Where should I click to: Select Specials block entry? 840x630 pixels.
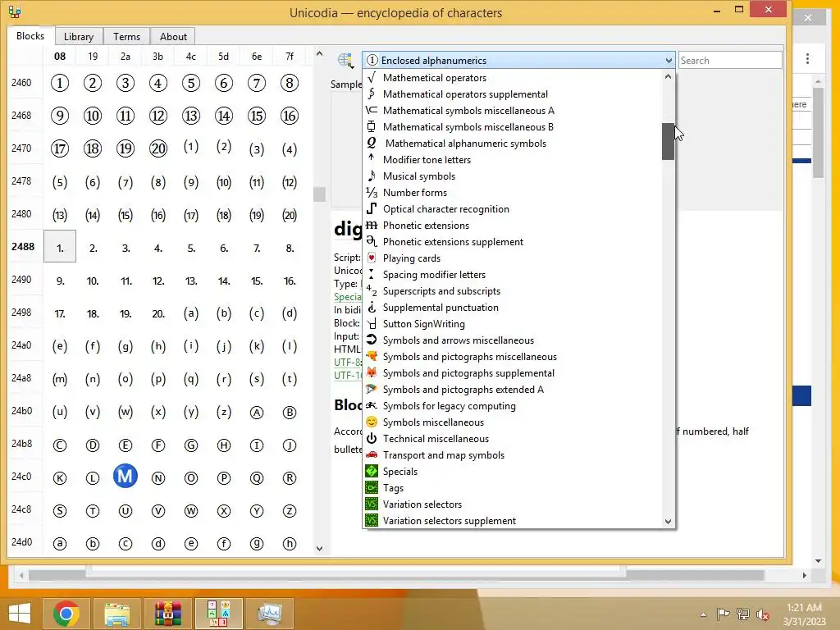tap(513, 472)
